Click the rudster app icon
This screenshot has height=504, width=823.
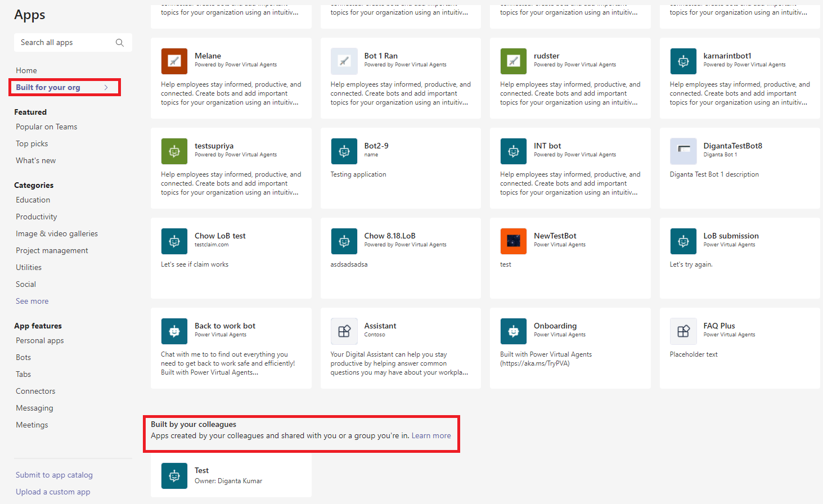pos(514,61)
